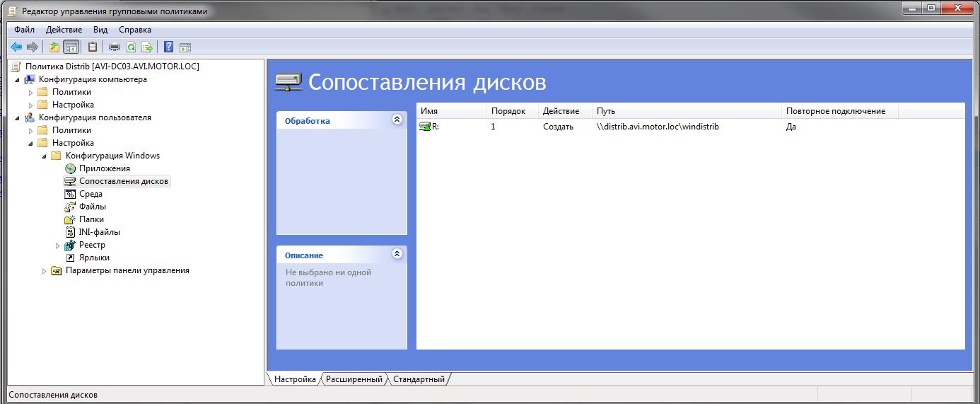The width and height of the screenshot is (980, 404).
Task: Sort list by Действие column header
Action: click(x=565, y=111)
